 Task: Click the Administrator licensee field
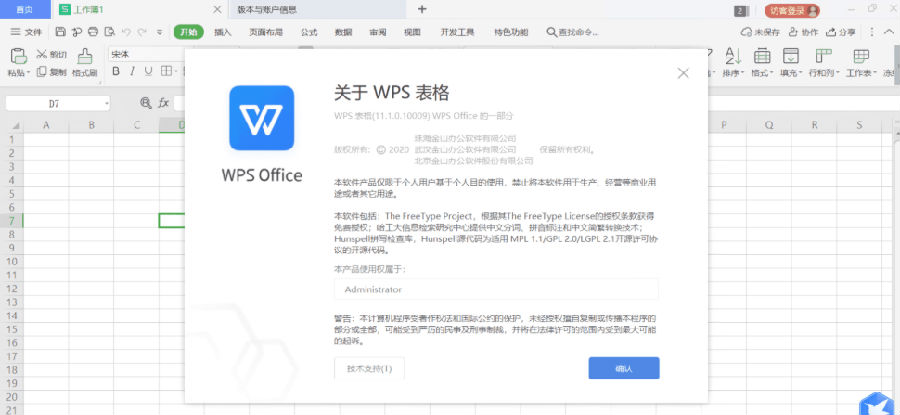click(496, 289)
